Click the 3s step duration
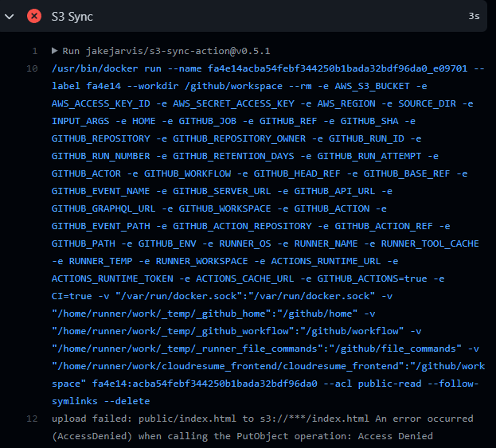496x448 pixels. click(x=474, y=16)
